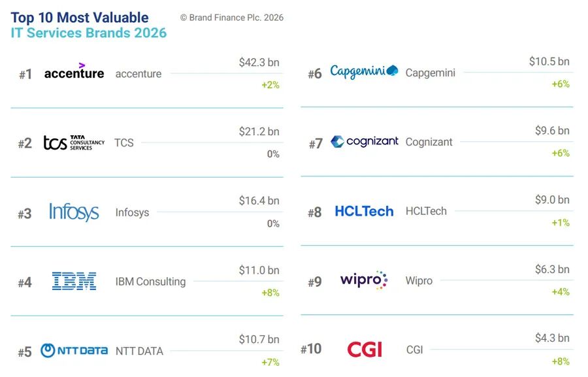Click the +7% growth for NTT DATA
Viewport: 588px width, 377px height.
270,363
